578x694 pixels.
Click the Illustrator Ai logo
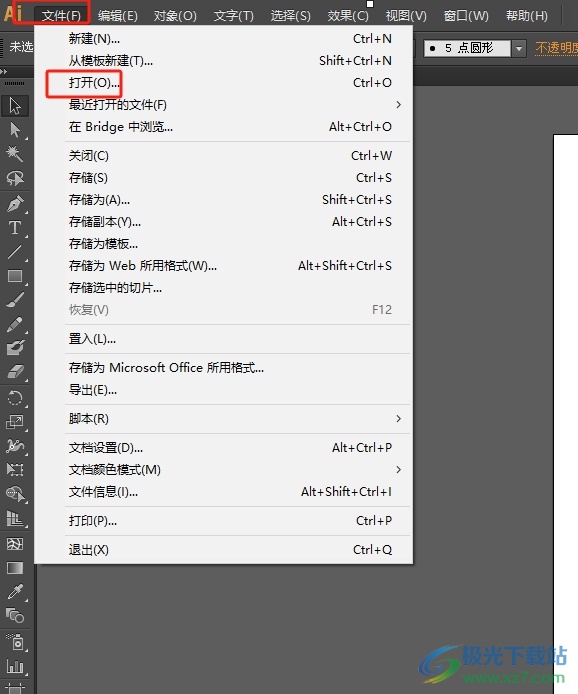[x=13, y=12]
